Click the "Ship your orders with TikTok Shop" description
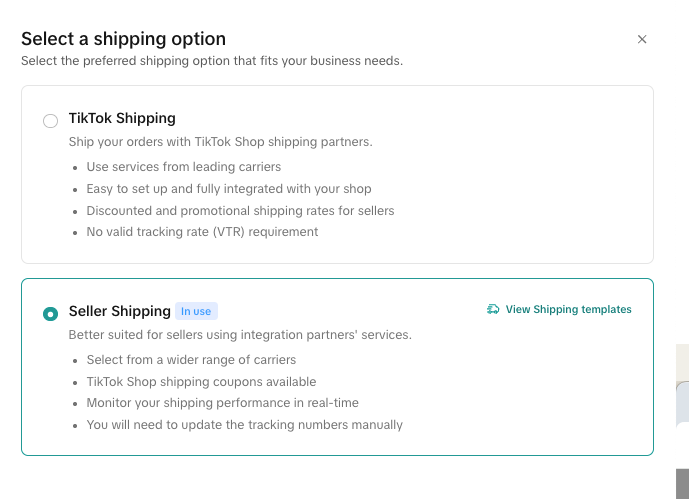 [x=221, y=142]
